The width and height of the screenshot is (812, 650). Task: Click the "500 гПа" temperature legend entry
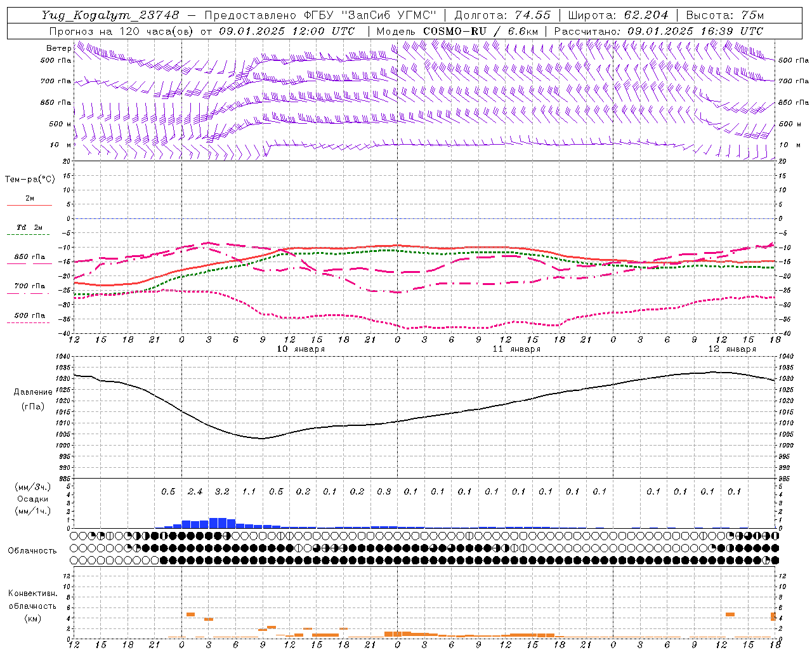pyautogui.click(x=30, y=315)
